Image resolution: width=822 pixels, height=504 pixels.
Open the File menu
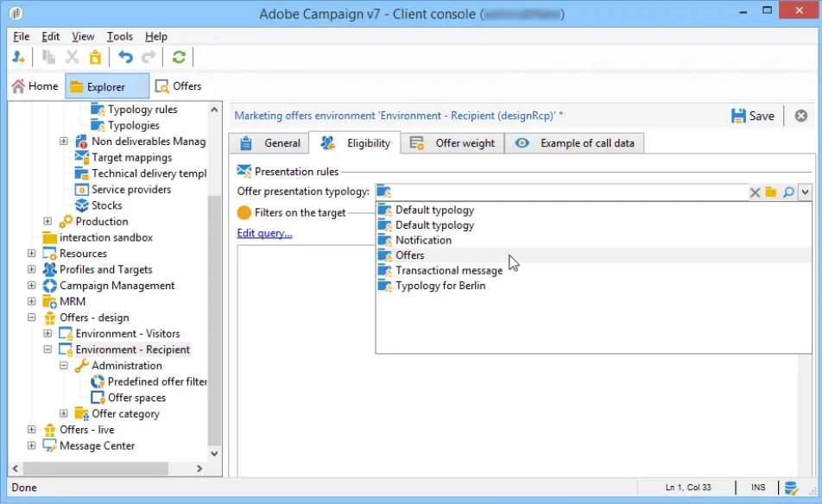[21, 36]
